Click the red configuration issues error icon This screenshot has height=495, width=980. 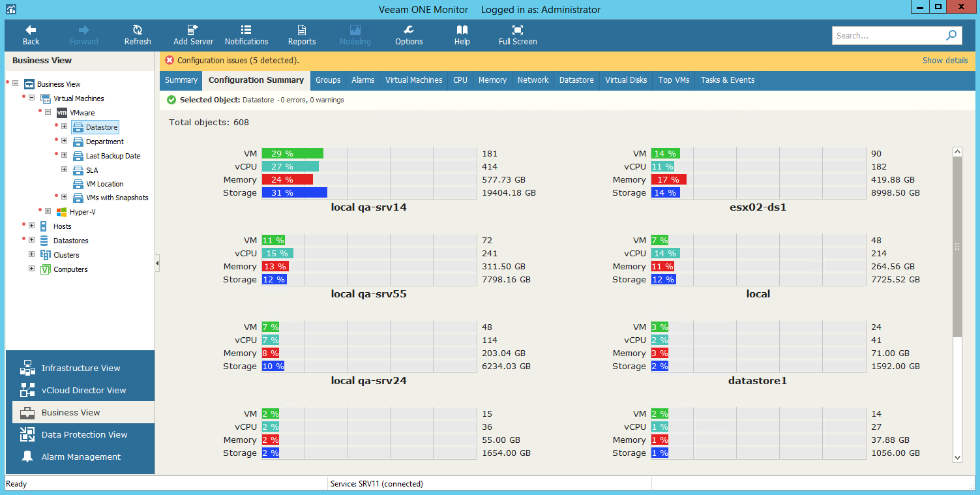(x=170, y=60)
